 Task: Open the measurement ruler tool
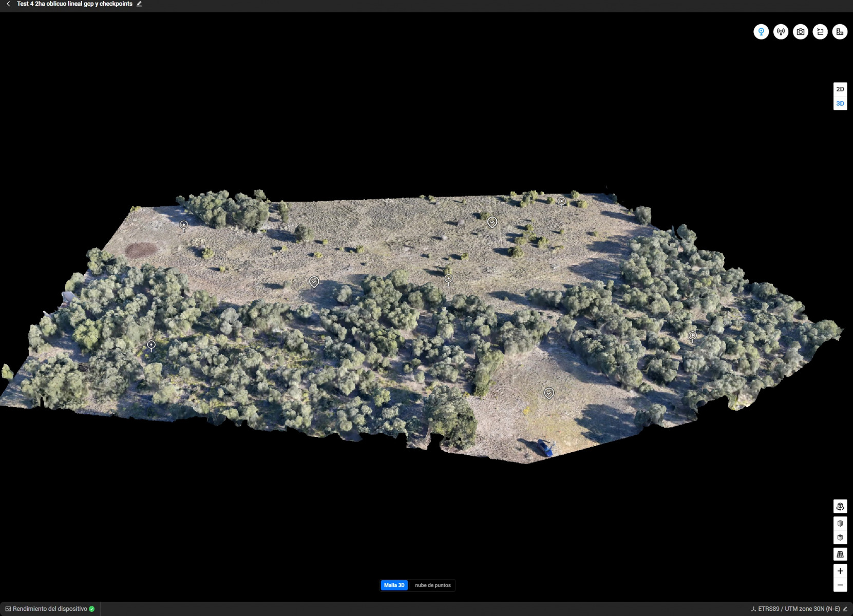click(x=840, y=32)
